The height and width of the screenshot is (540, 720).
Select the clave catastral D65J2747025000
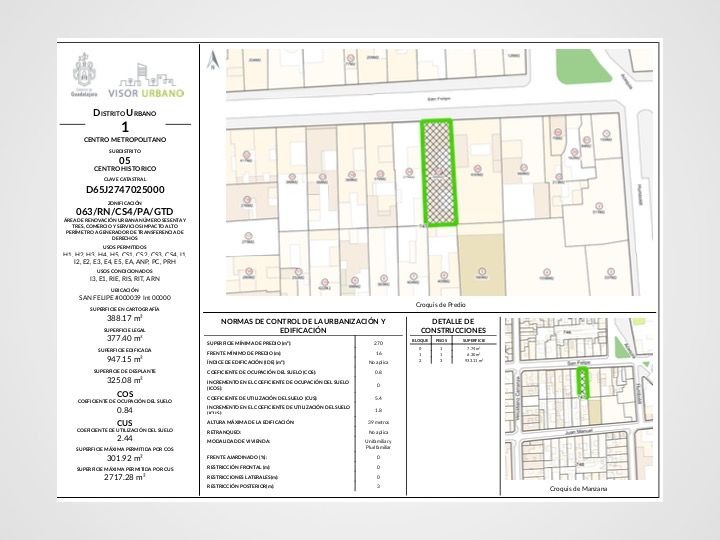pyautogui.click(x=125, y=189)
